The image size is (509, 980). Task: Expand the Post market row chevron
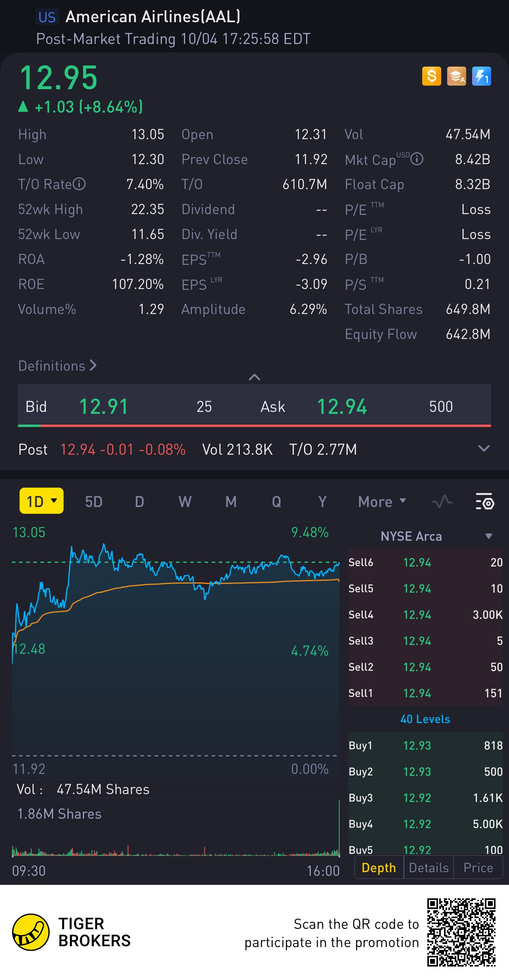pos(484,449)
